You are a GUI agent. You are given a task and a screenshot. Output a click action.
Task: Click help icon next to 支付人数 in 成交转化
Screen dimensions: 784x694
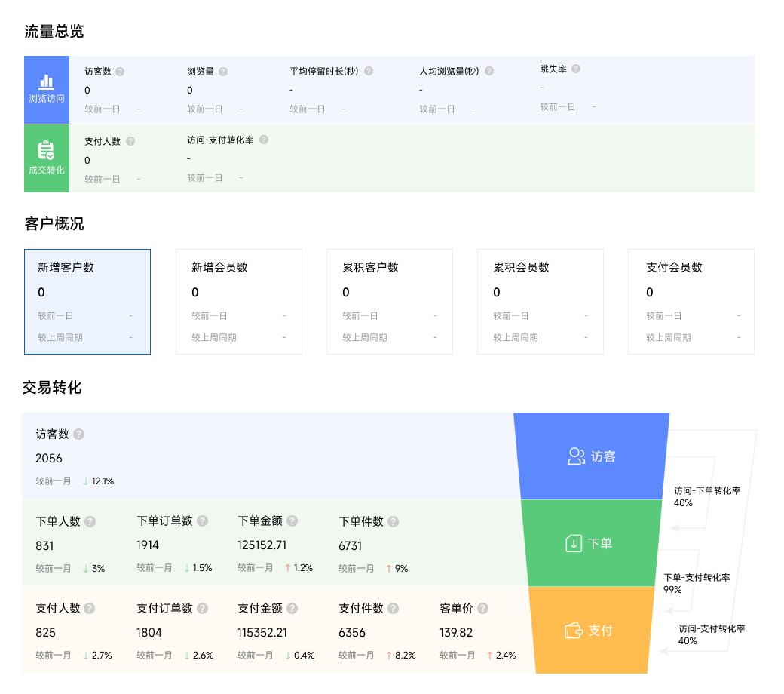click(130, 141)
